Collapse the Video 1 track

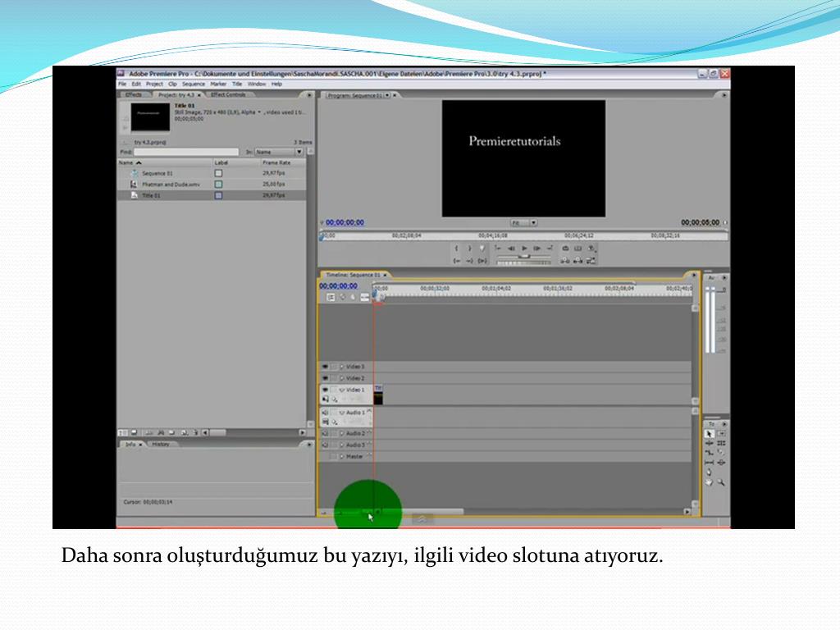[x=342, y=390]
